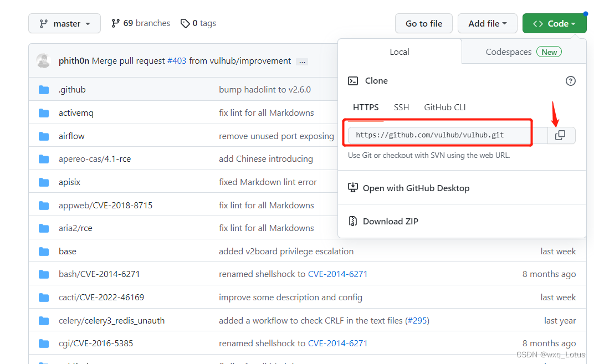The height and width of the screenshot is (364, 594).
Task: Click the Clone terminal icon
Action: (x=353, y=80)
